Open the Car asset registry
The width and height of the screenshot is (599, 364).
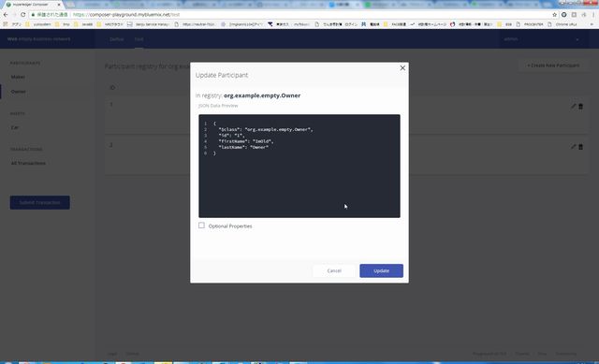coord(15,127)
